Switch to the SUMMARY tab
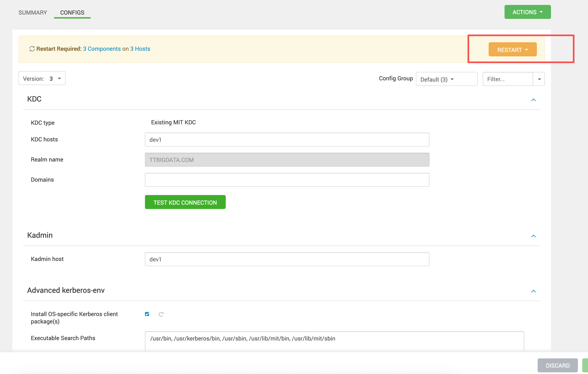The width and height of the screenshot is (588, 374). pos(33,13)
